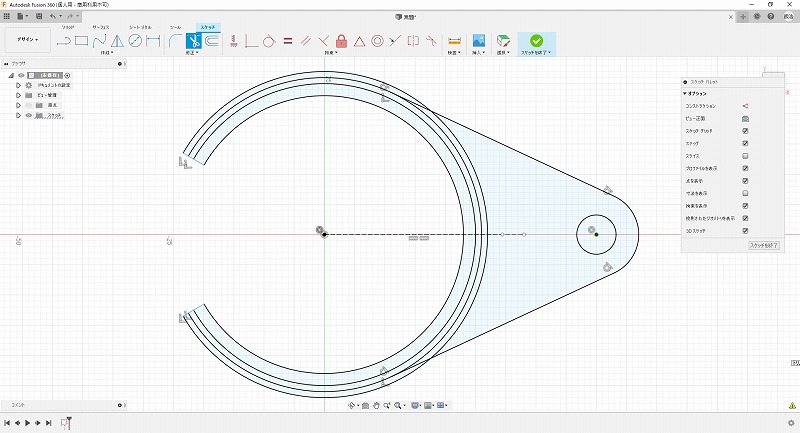This screenshot has height=433, width=800.
Task: Click the Finish Sketch green checkmark
Action: point(537,41)
